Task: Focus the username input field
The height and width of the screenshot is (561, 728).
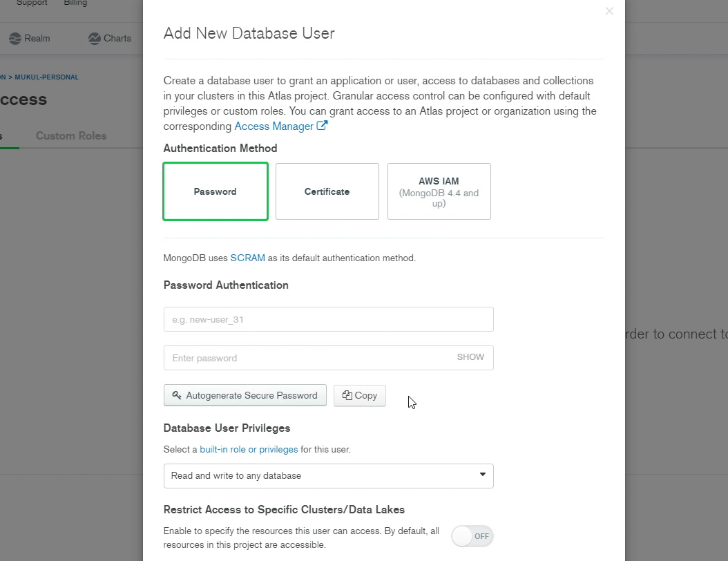Action: tap(329, 319)
